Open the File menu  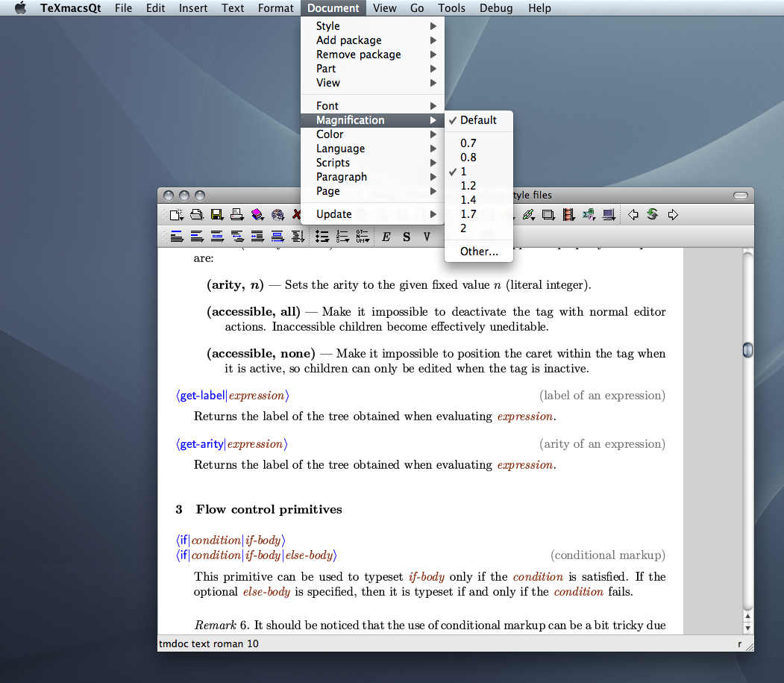[x=124, y=8]
